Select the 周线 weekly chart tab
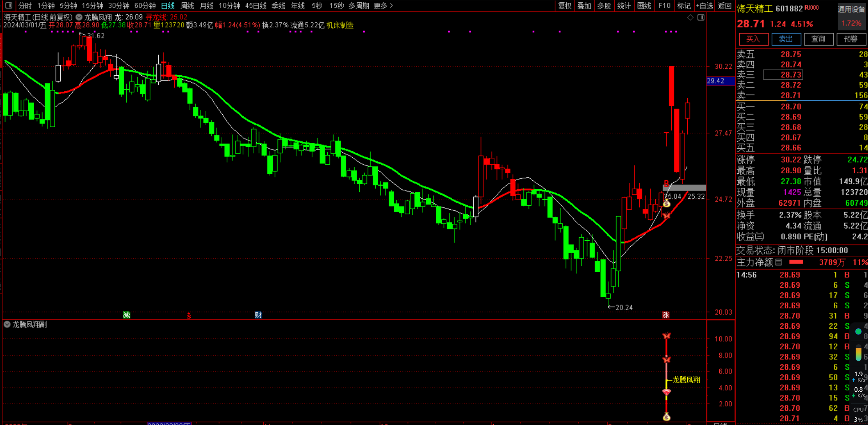This screenshot has height=425, width=868. point(188,5)
